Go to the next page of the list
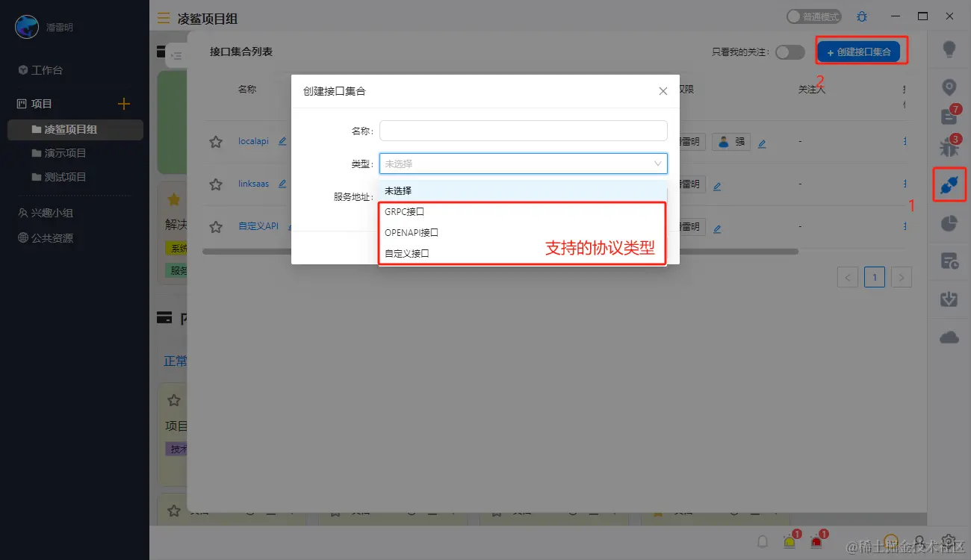Screen dimensions: 971x560 pyautogui.click(x=902, y=277)
